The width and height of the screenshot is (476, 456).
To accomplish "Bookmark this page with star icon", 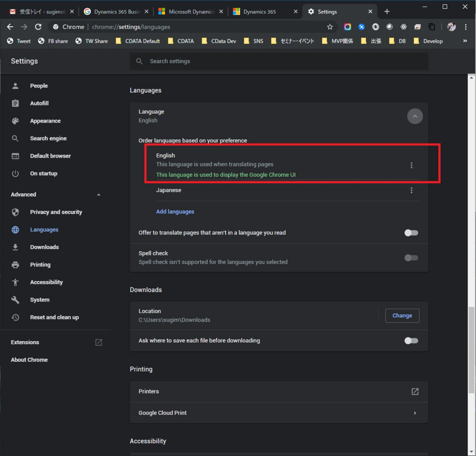I will pos(330,27).
